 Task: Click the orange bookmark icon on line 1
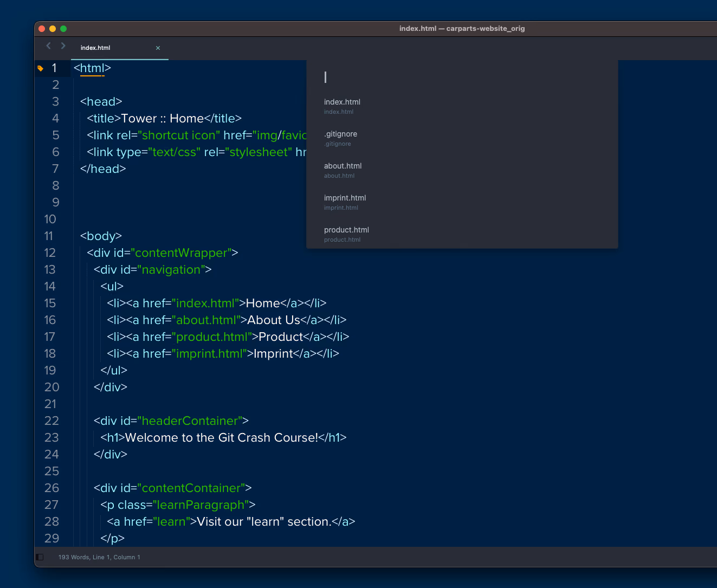point(40,68)
